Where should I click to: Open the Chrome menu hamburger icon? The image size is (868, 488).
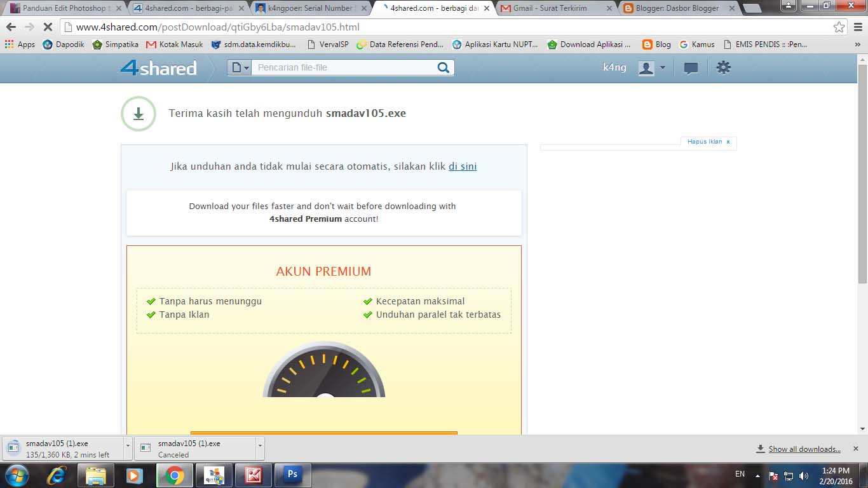coord(857,27)
